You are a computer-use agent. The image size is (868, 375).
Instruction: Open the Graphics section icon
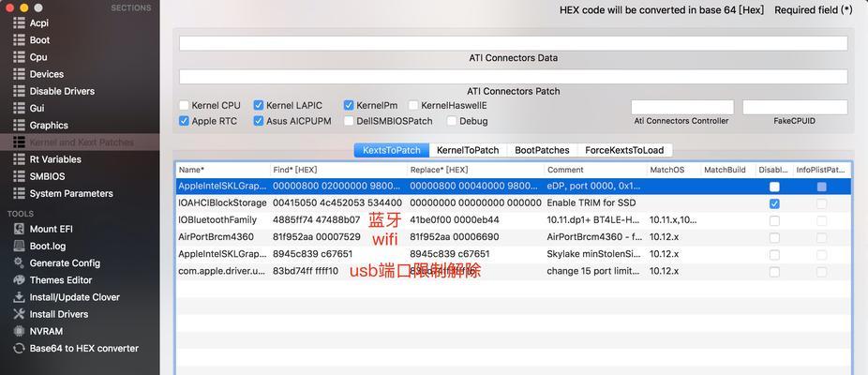point(20,126)
